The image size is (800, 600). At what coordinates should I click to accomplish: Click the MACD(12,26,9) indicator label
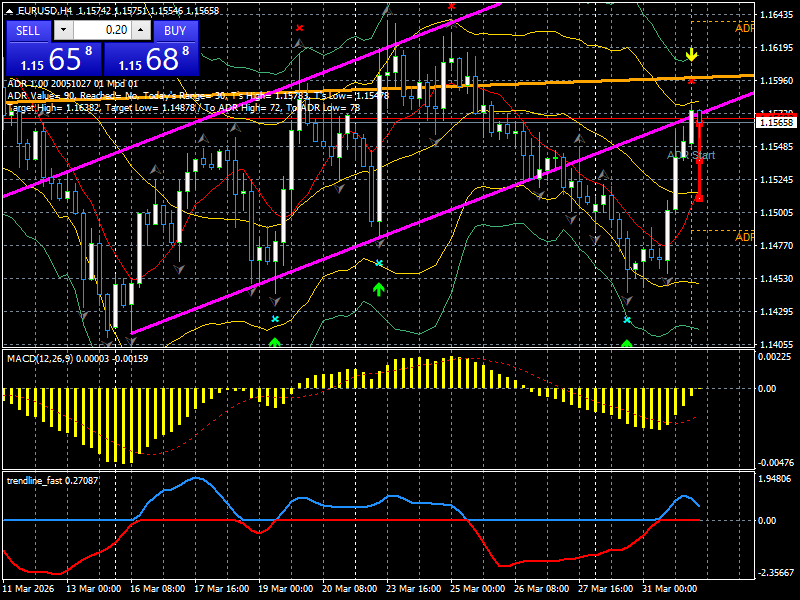(x=40, y=359)
